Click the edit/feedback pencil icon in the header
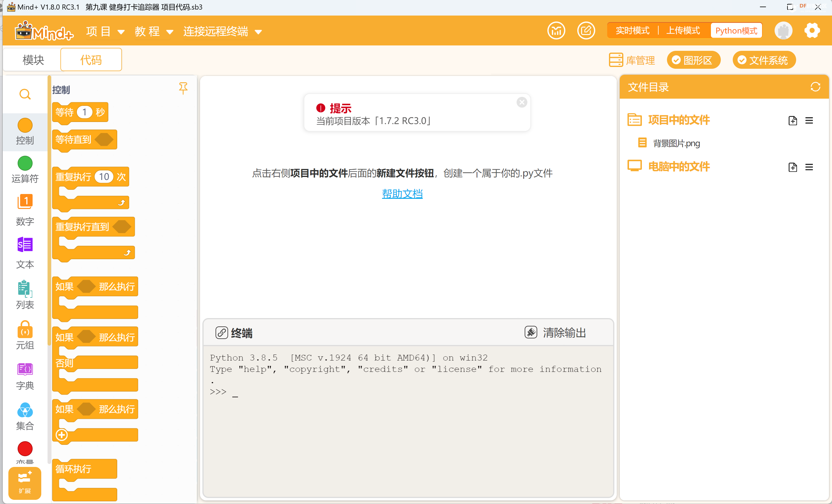The image size is (832, 504). pos(586,31)
